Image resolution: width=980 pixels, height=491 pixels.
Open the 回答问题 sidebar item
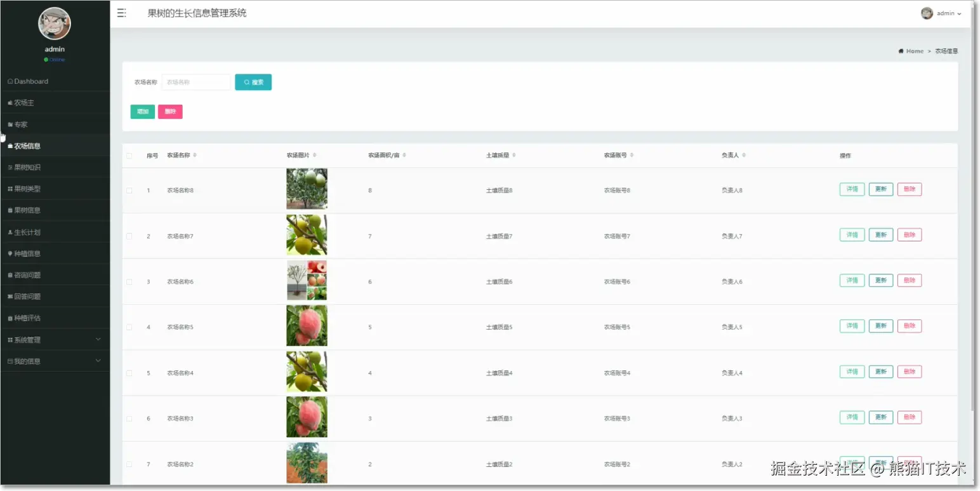coord(55,297)
